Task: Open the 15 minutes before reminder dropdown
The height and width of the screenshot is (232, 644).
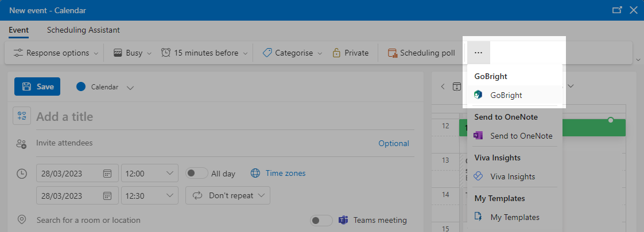Action: (x=204, y=53)
